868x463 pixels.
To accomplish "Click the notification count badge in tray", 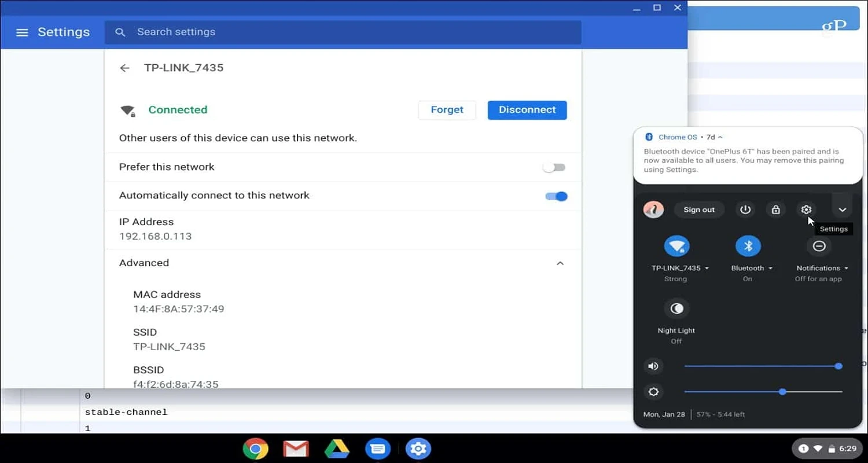I will pos(803,449).
